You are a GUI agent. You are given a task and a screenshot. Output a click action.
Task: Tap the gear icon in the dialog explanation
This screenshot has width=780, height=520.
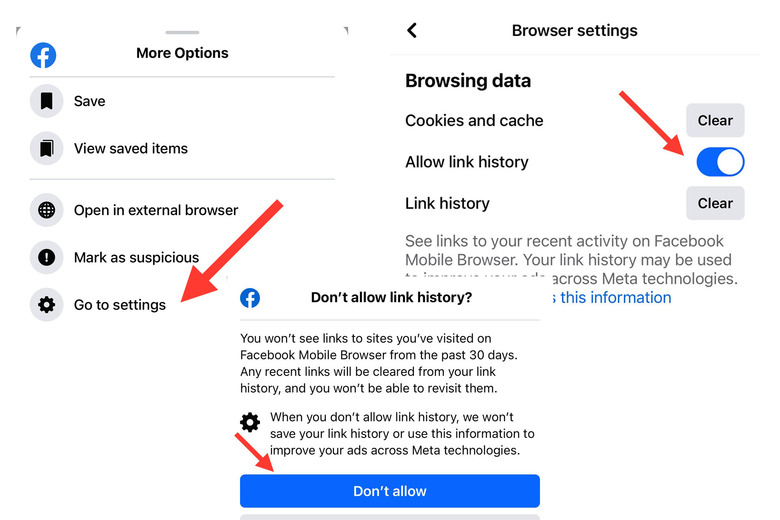(x=250, y=422)
